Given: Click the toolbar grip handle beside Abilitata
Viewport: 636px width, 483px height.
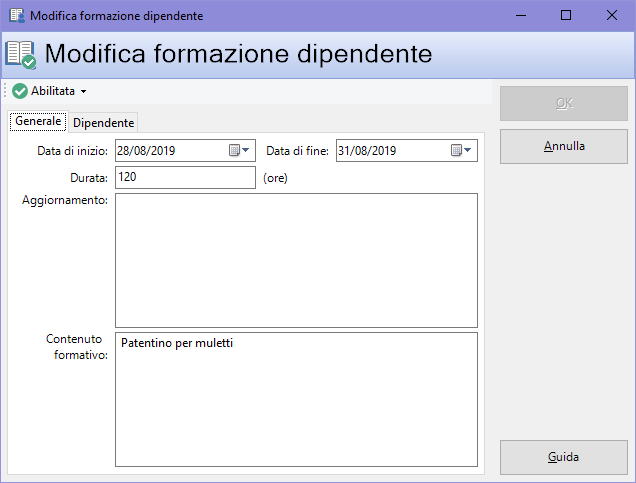Looking at the screenshot, I should 5,90.
